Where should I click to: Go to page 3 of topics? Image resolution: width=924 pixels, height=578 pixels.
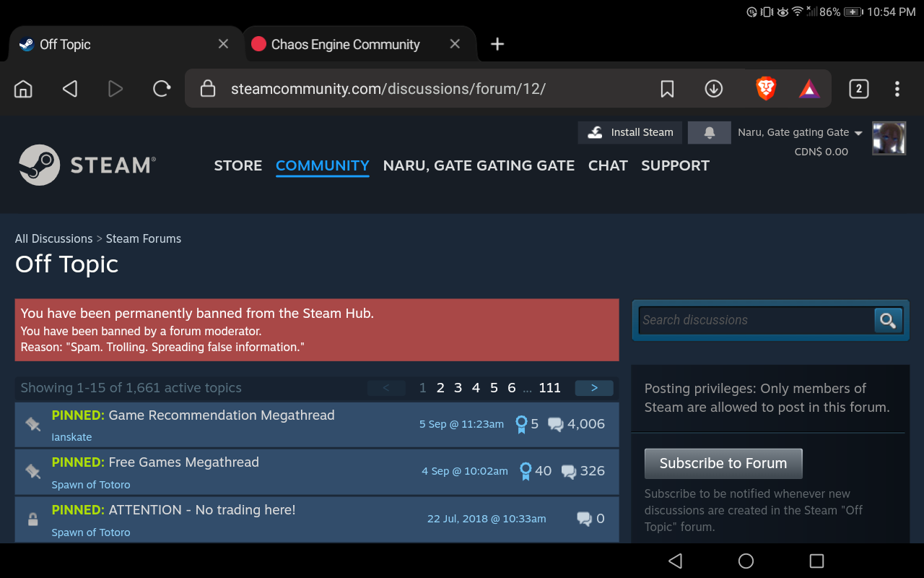pyautogui.click(x=458, y=388)
